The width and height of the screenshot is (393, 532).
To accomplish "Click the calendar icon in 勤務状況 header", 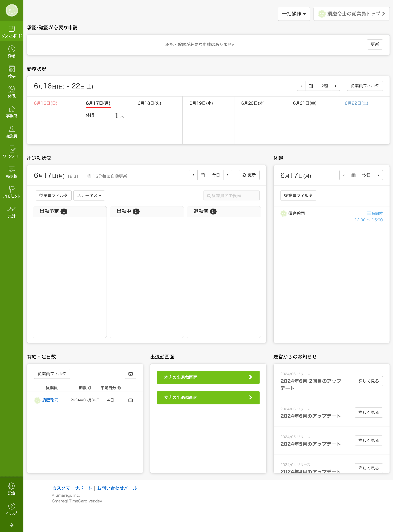I will 310,86.
